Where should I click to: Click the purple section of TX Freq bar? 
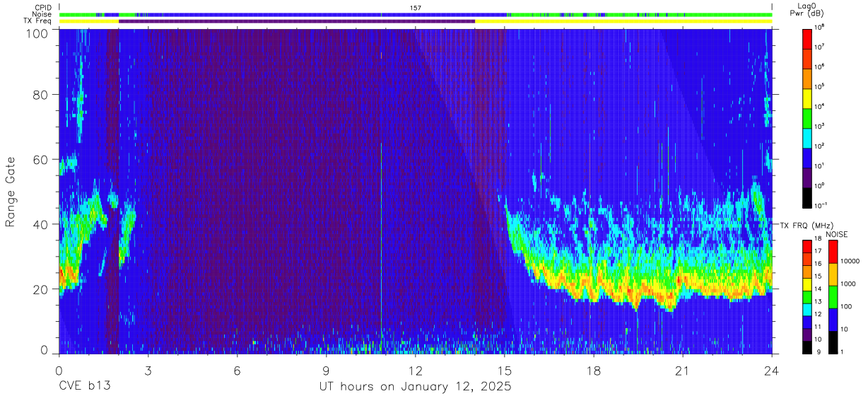pos(297,21)
